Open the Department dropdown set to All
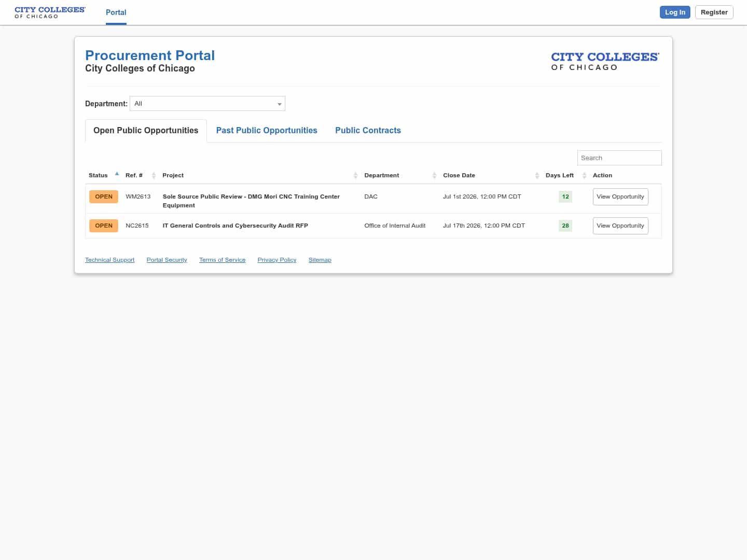747x560 pixels. tap(208, 104)
